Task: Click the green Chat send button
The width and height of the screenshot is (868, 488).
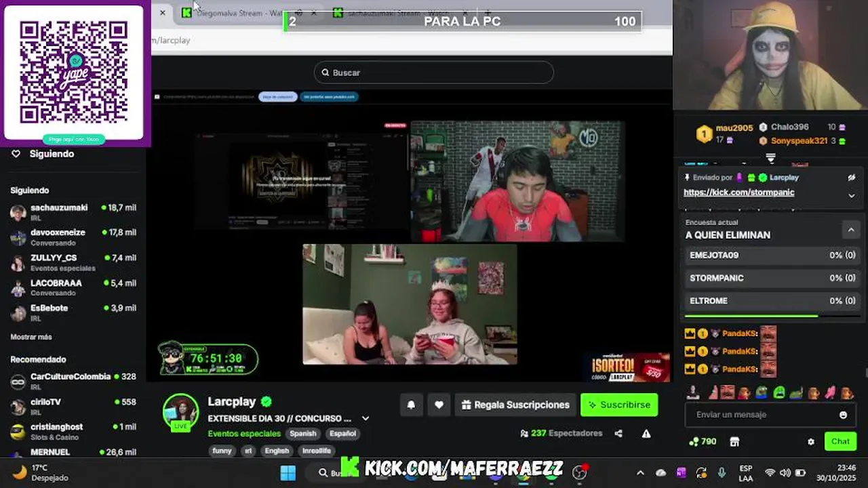Action: point(840,441)
